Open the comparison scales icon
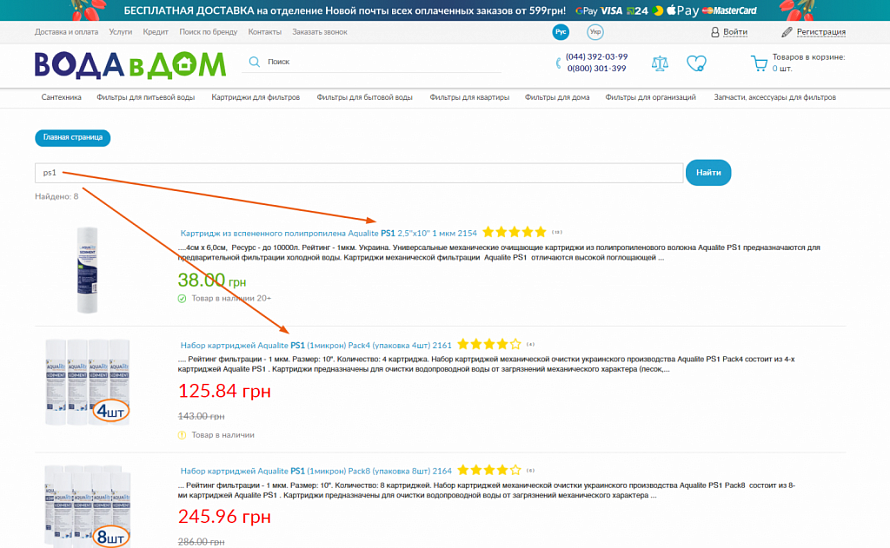890x548 pixels. tap(660, 63)
